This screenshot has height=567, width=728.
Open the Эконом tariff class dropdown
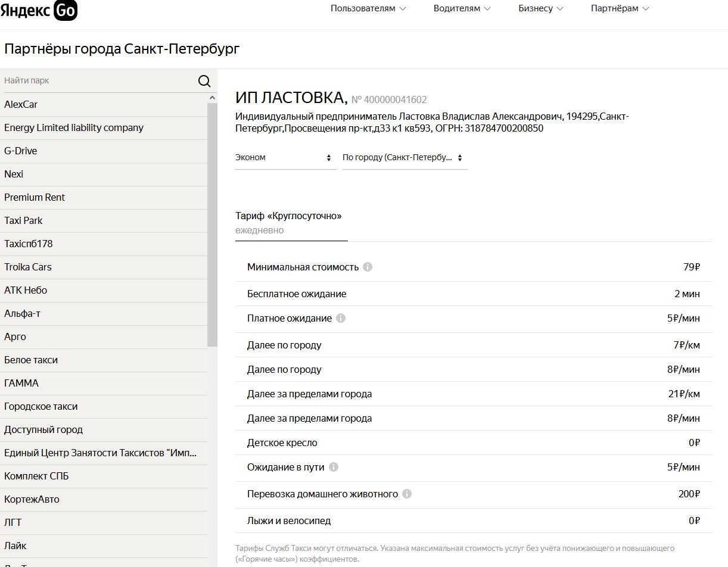coord(285,158)
